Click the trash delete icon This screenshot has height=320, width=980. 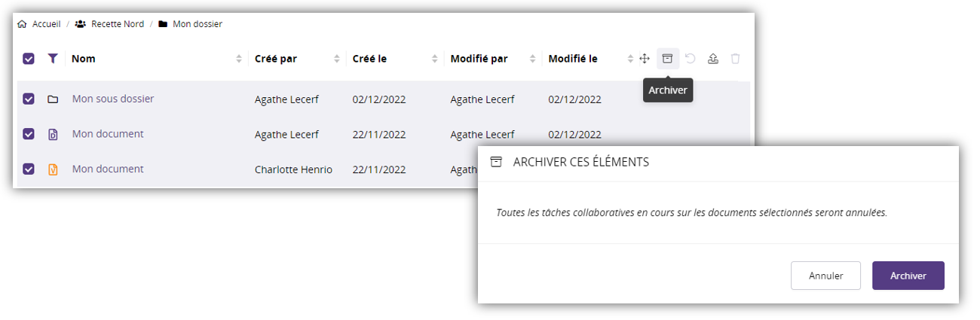736,59
